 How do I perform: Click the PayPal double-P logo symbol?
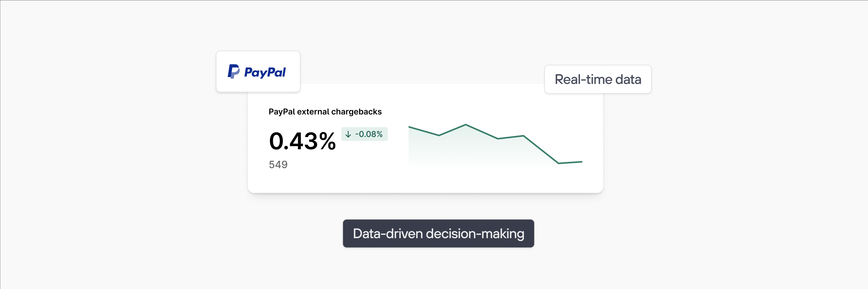pos(234,71)
